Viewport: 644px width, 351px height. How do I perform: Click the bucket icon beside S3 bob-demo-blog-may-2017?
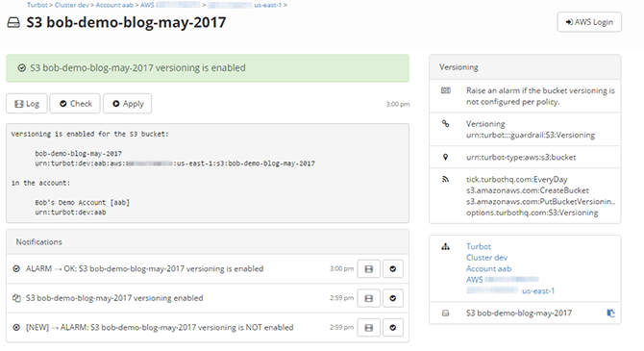[x=446, y=313]
